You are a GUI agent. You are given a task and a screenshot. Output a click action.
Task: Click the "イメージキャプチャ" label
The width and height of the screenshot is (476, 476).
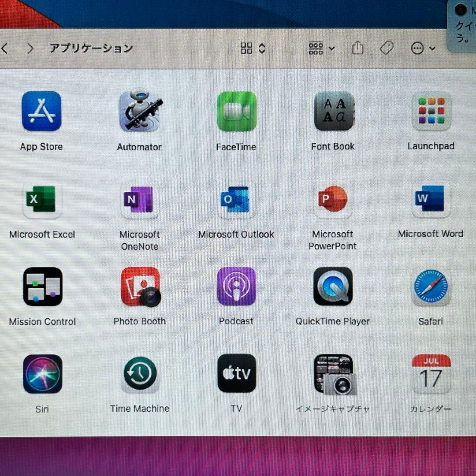click(x=333, y=409)
